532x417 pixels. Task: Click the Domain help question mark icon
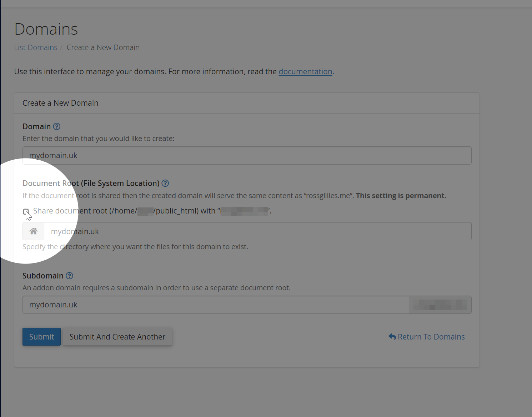pos(56,126)
